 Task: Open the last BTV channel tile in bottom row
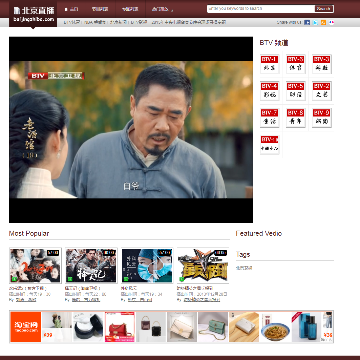[x=269, y=144]
